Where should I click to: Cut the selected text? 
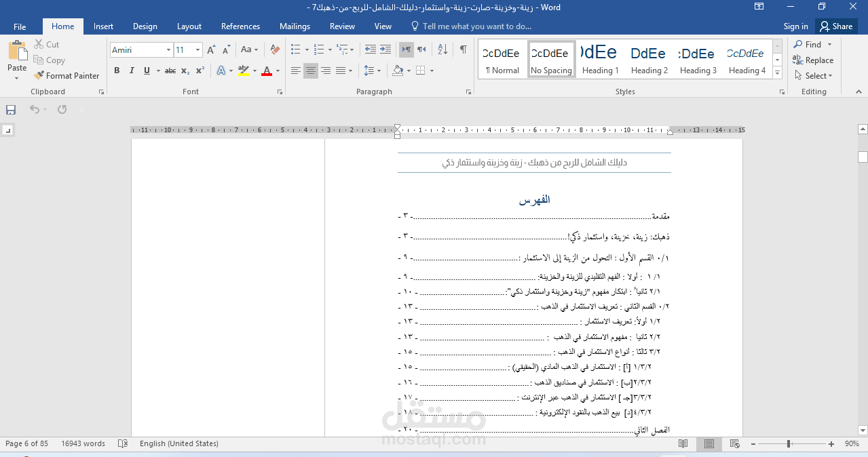click(46, 44)
